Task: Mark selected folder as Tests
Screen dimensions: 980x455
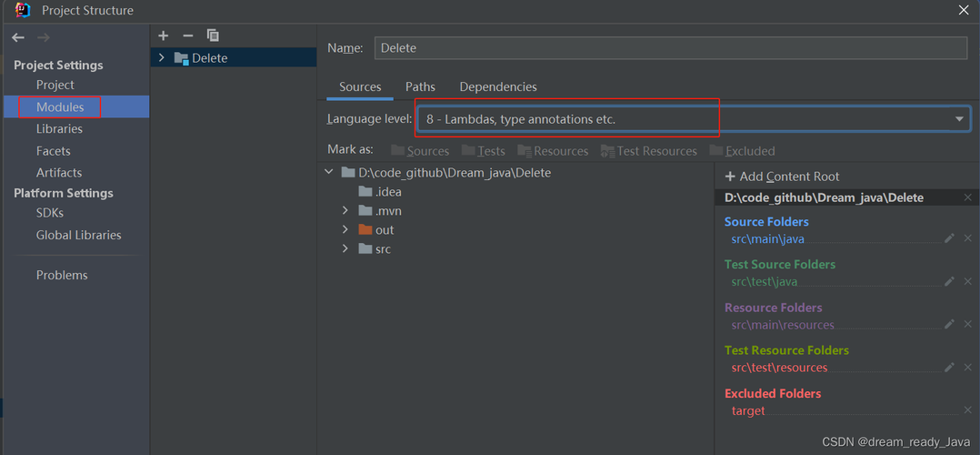Action: [x=484, y=151]
